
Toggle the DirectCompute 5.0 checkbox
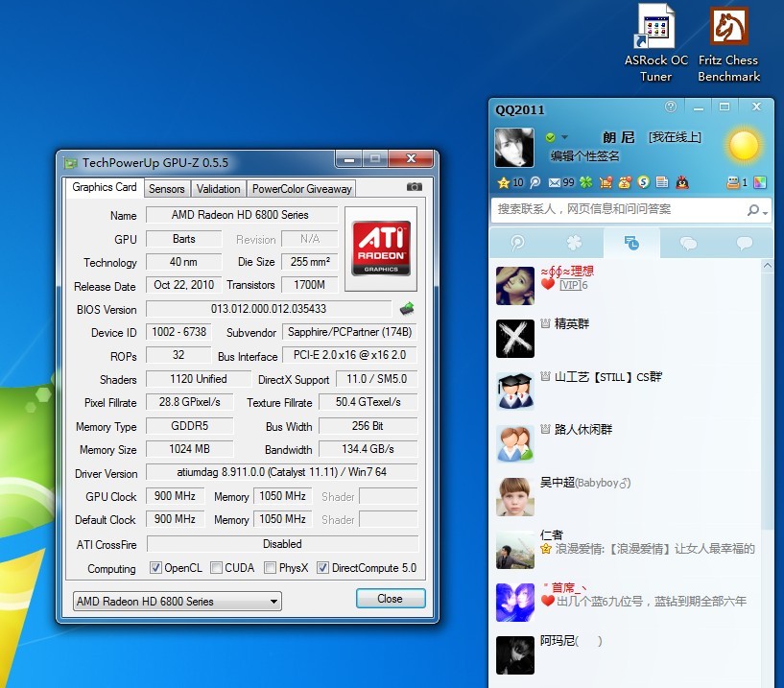click(x=323, y=567)
